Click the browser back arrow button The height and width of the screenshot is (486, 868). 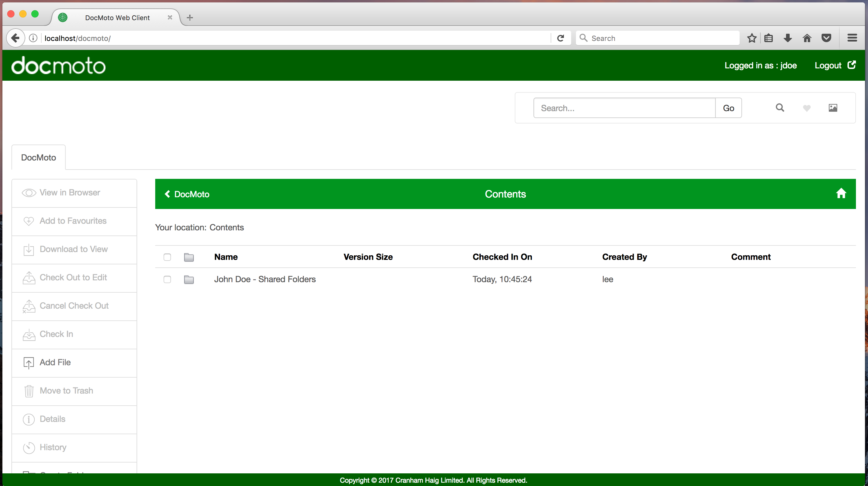[15, 38]
